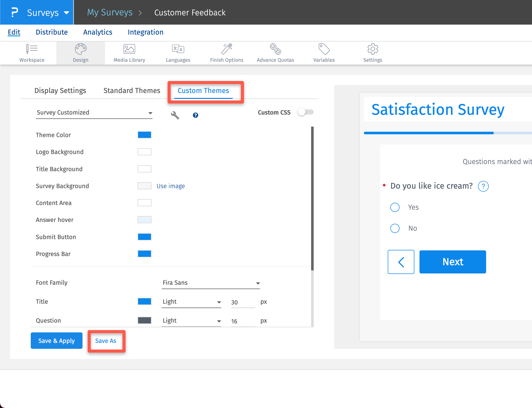This screenshot has height=408, width=532.
Task: Go to the Analytics menu tab
Action: tap(98, 32)
